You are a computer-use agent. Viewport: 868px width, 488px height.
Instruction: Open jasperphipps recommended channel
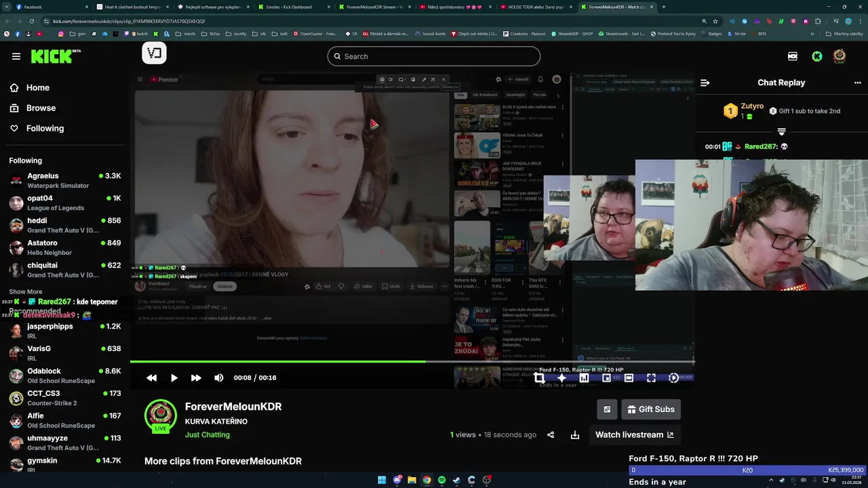65,331
